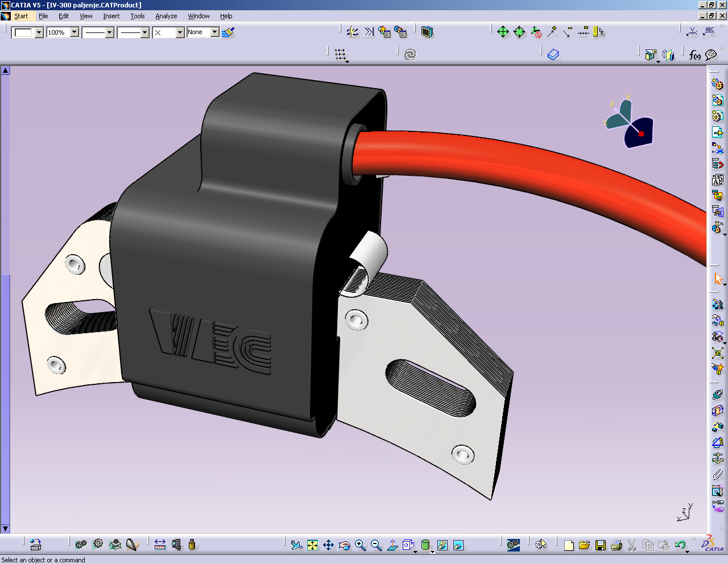Open the Insert menu
728x564 pixels.
click(111, 16)
